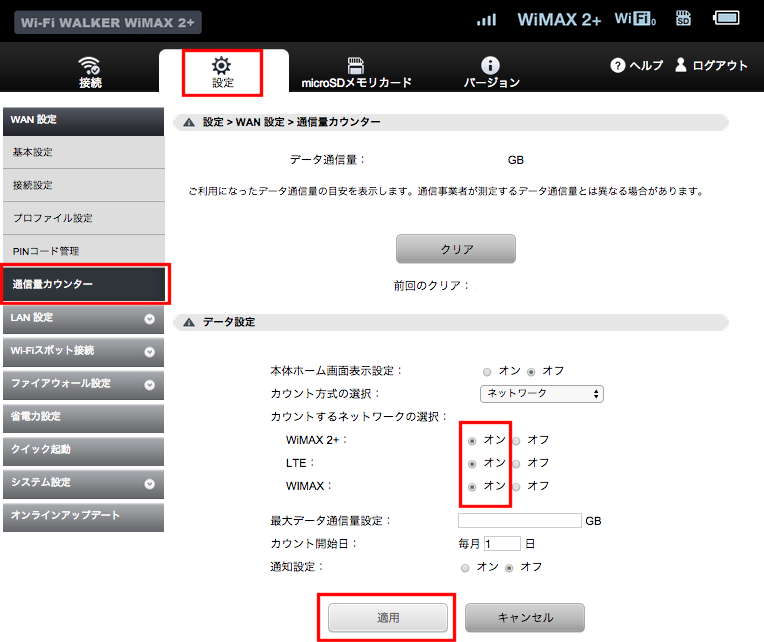Focus the 最大データ通信量設定 GB field

point(519,520)
